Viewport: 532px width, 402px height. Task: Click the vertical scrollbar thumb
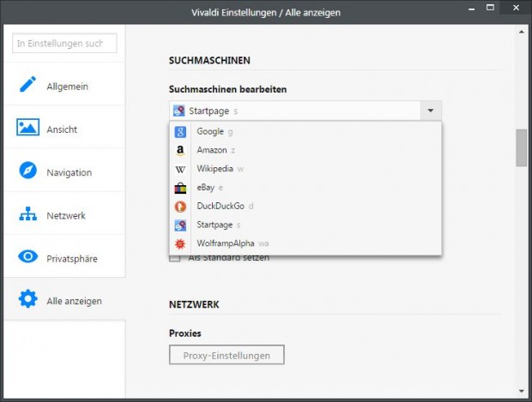point(521,147)
